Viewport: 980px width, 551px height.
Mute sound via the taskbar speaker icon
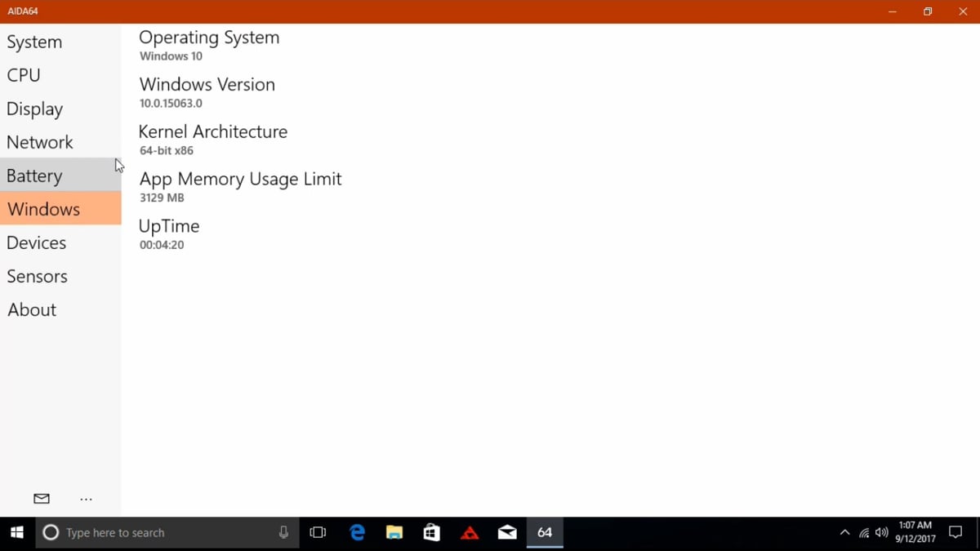click(882, 532)
